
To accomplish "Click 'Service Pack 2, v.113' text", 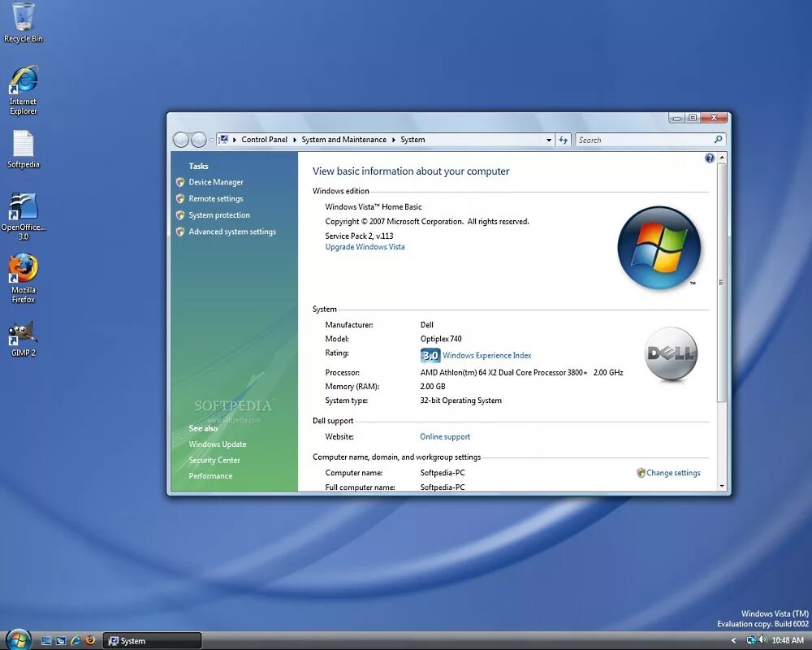I will 360,236.
